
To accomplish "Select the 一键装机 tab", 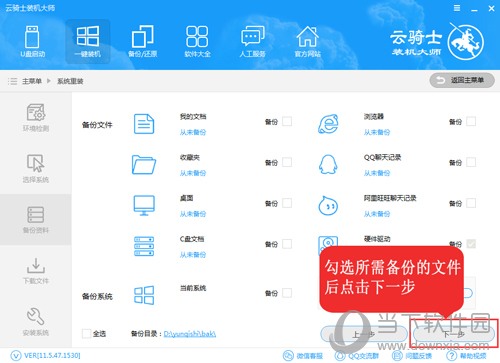I will (88, 41).
